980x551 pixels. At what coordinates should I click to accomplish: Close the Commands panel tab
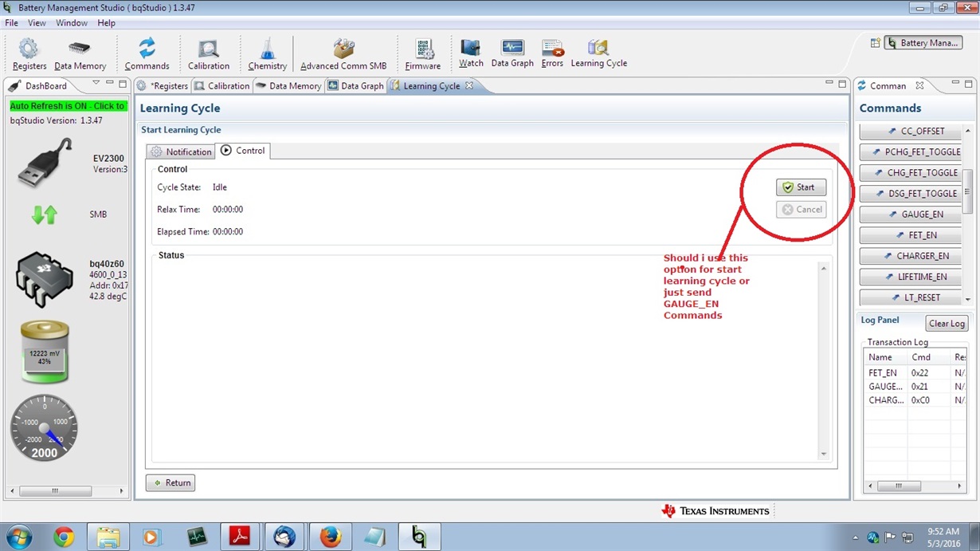click(x=919, y=85)
